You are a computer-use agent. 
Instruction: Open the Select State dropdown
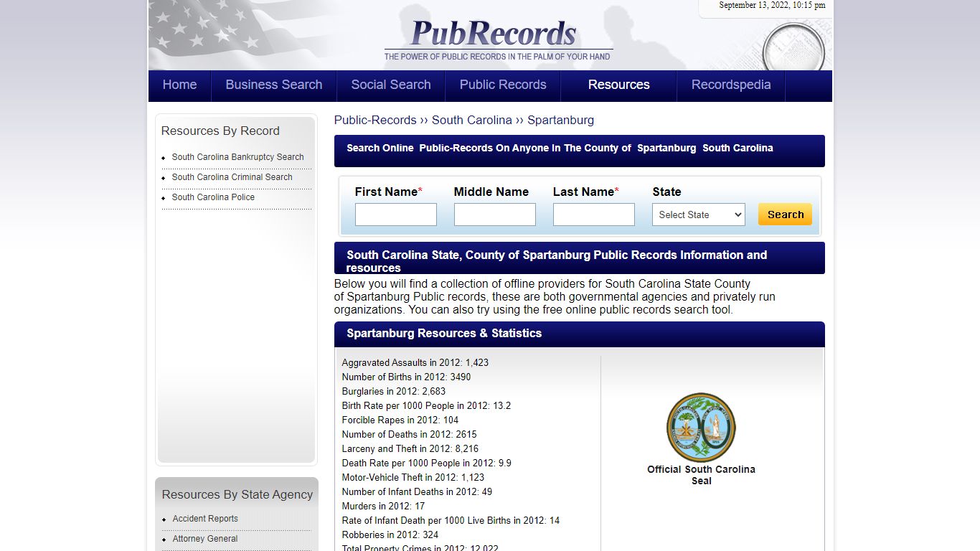(x=699, y=215)
